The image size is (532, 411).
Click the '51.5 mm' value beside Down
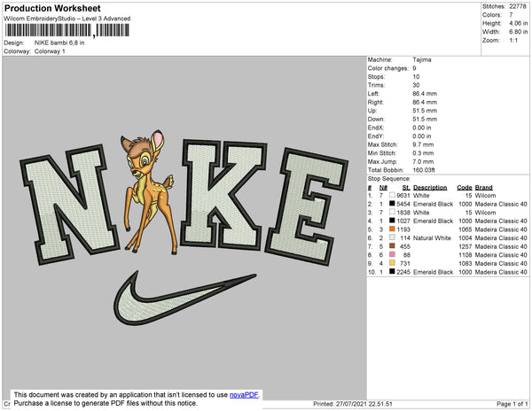425,119
